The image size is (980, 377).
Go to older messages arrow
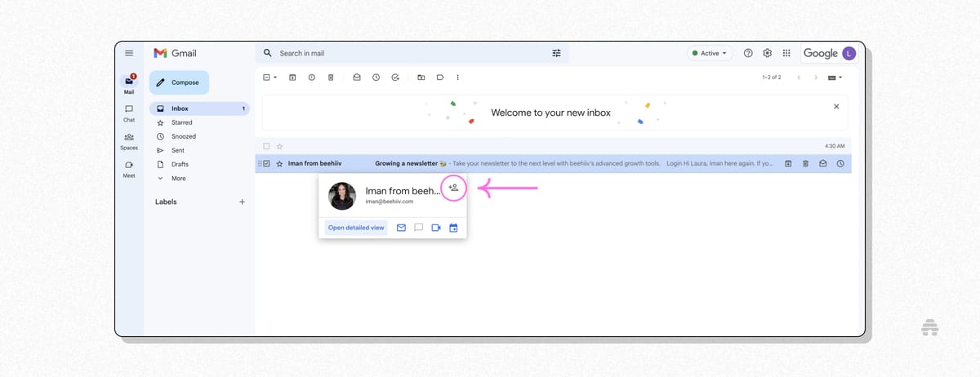816,78
